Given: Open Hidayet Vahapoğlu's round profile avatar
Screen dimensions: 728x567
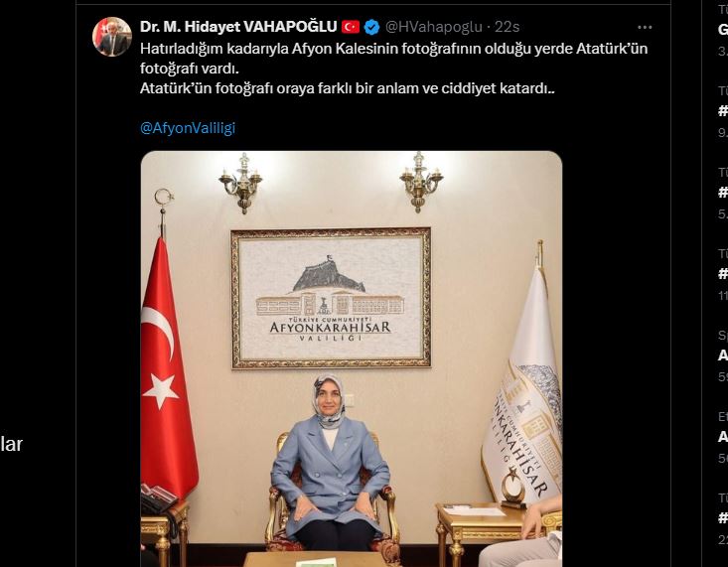Looking at the screenshot, I should coord(112,37).
